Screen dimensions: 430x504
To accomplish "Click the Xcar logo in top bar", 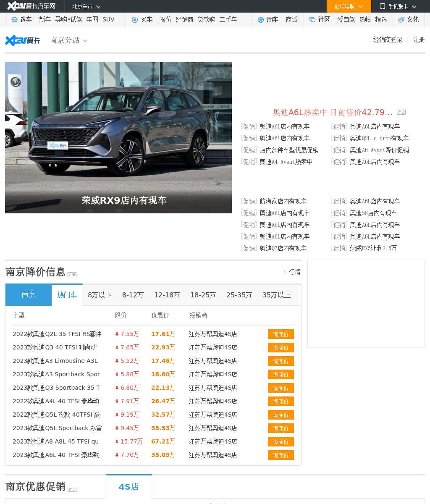I will [x=31, y=6].
